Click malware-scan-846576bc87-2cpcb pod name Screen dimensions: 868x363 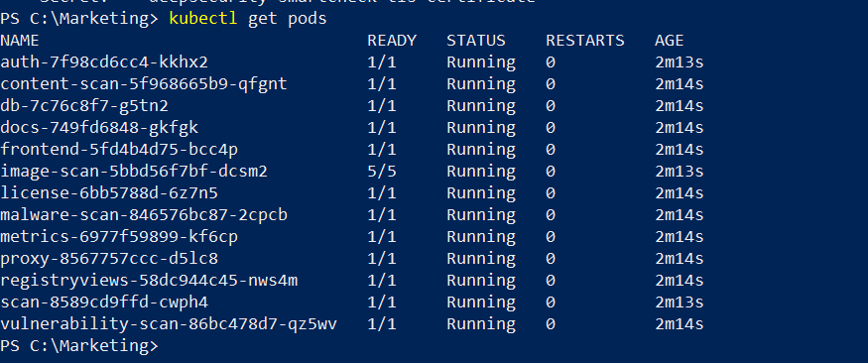(x=144, y=214)
